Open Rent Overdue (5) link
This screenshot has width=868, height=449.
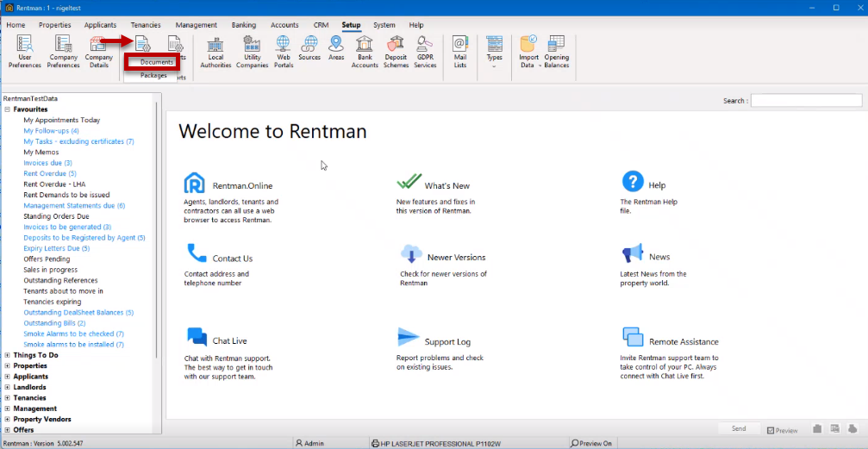pyautogui.click(x=50, y=174)
